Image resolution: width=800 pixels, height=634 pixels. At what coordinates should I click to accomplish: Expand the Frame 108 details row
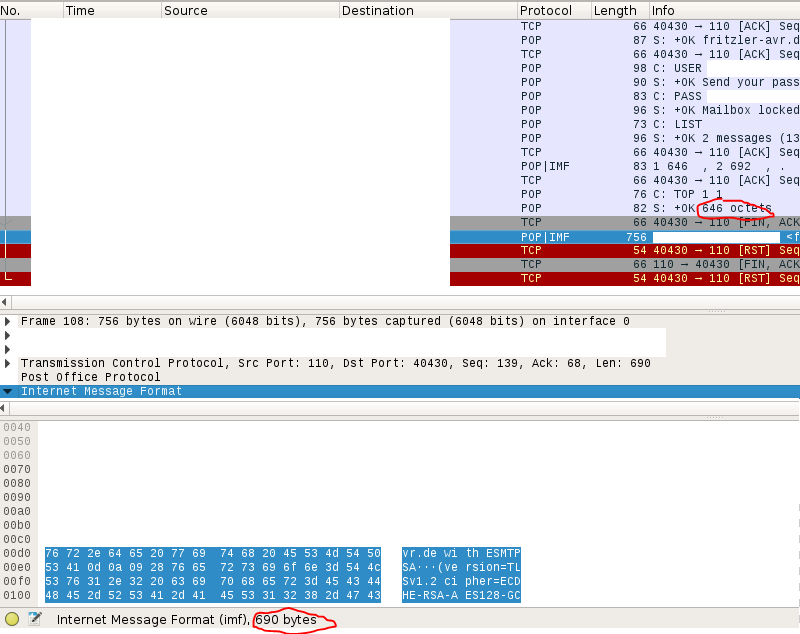click(7, 321)
